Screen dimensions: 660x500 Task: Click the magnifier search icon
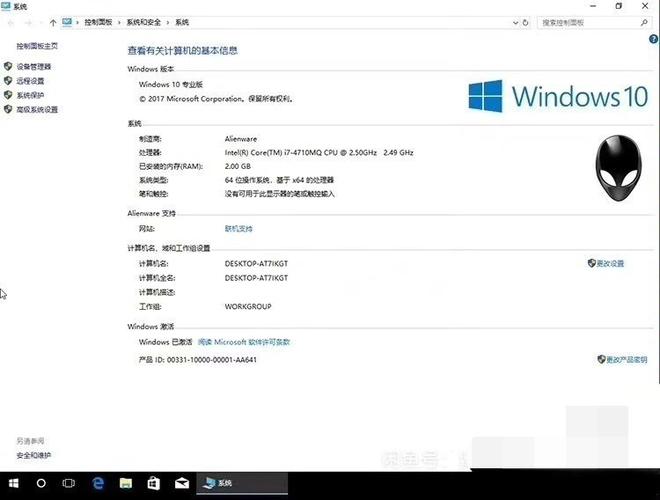point(644,23)
